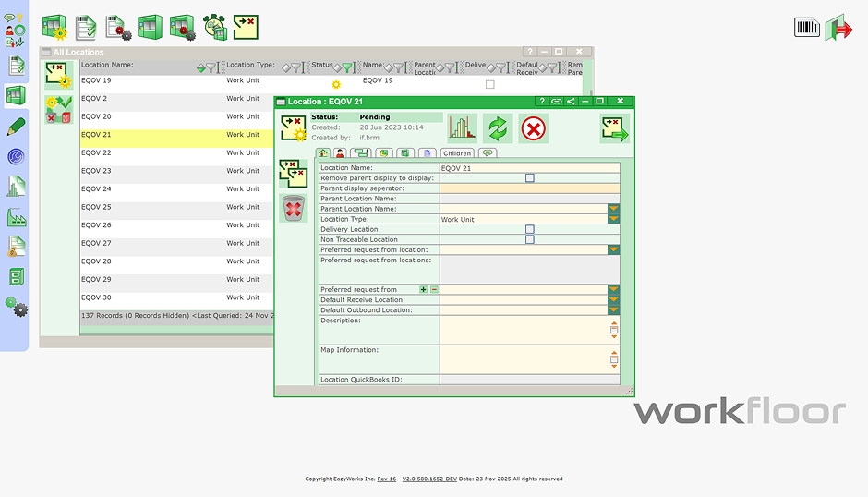Click the red minus remove button
The image size is (868, 497).
pos(435,289)
